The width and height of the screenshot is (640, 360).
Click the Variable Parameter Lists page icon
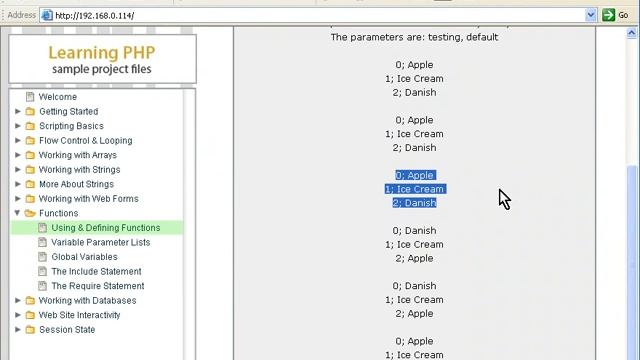(42, 242)
